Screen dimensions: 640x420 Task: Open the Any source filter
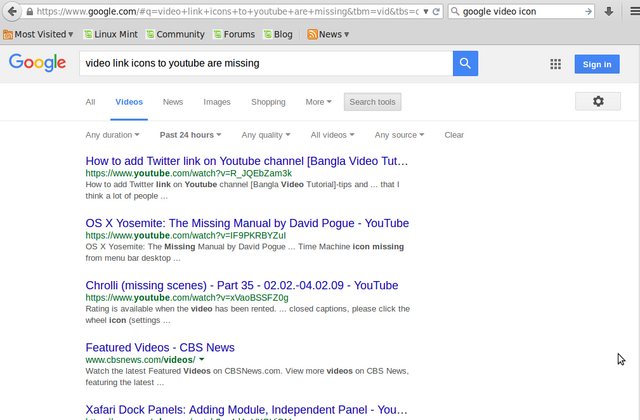click(x=399, y=135)
